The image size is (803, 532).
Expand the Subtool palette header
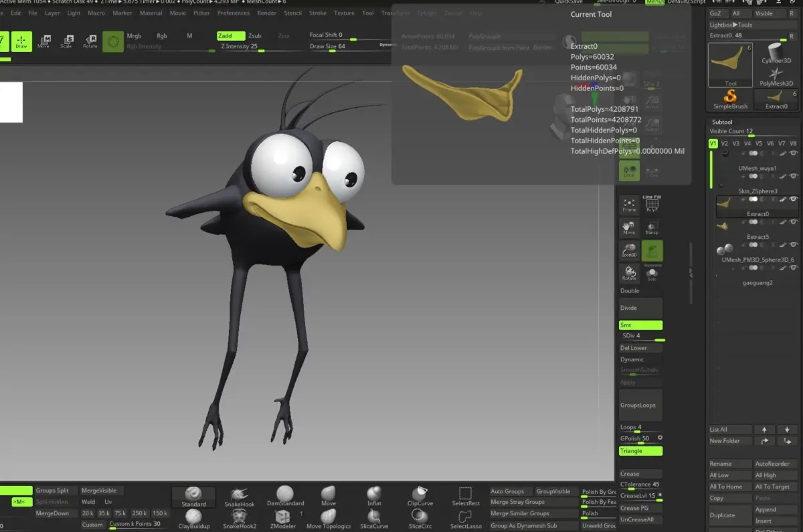[x=723, y=122]
